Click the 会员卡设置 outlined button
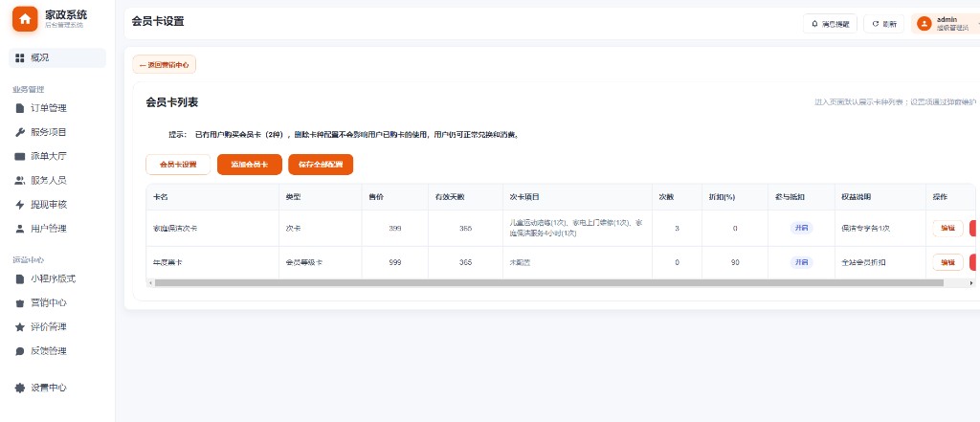Image resolution: width=980 pixels, height=422 pixels. click(x=178, y=165)
